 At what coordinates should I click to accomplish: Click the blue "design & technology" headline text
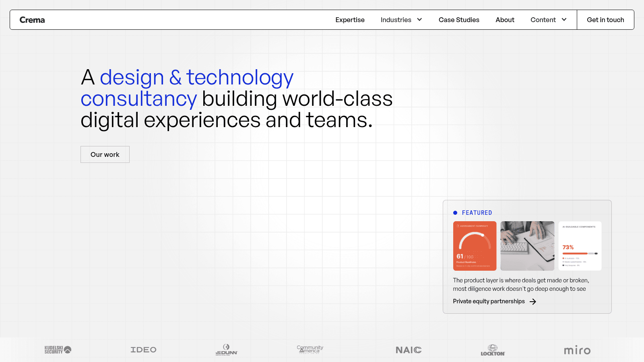pyautogui.click(x=197, y=77)
